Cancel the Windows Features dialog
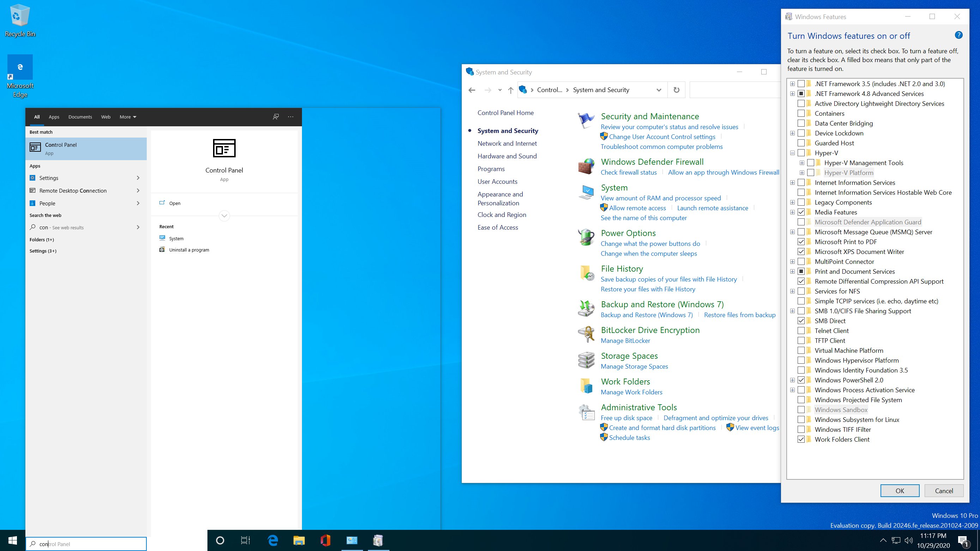The width and height of the screenshot is (980, 551). [944, 490]
